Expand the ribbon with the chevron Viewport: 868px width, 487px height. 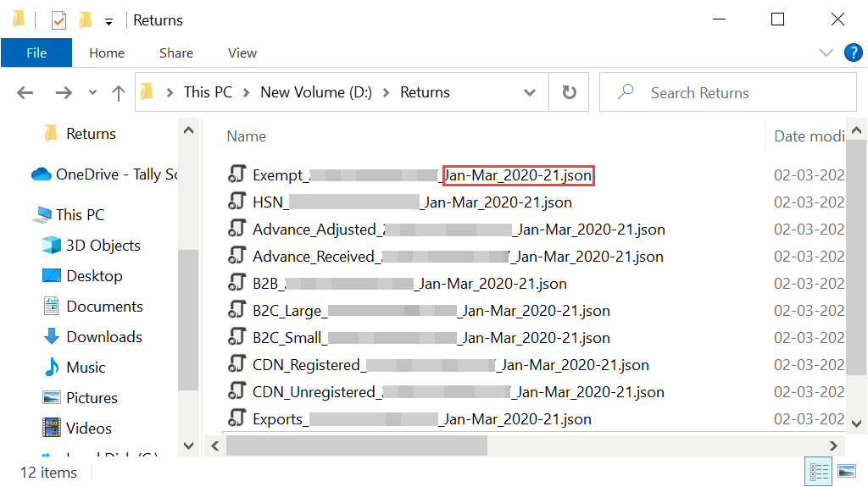(826, 53)
